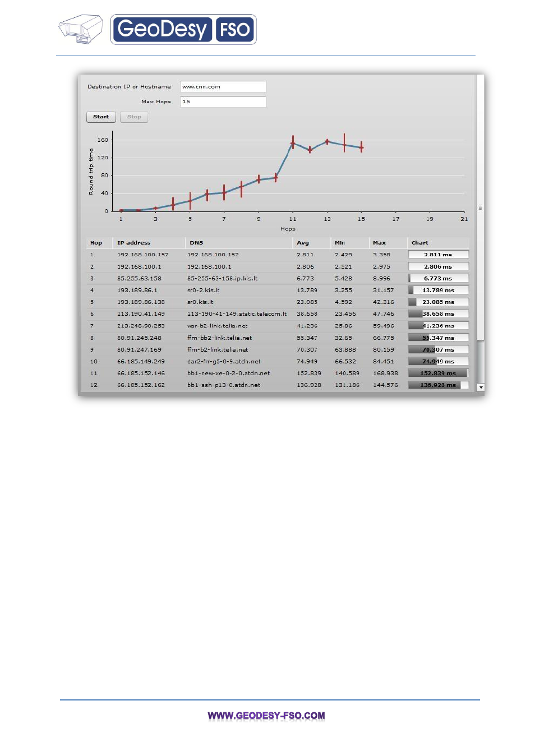Click Min value 140.589
The height and width of the screenshot is (756, 535).
347,374
